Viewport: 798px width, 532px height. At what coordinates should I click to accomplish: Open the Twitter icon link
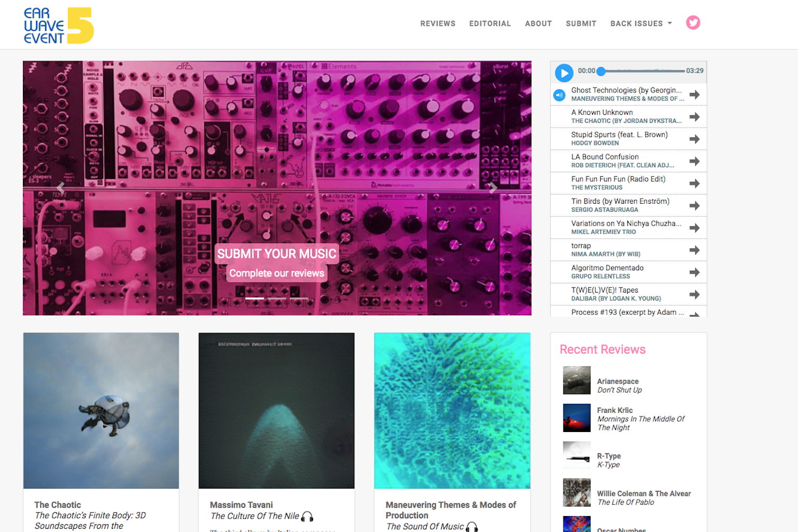click(693, 23)
